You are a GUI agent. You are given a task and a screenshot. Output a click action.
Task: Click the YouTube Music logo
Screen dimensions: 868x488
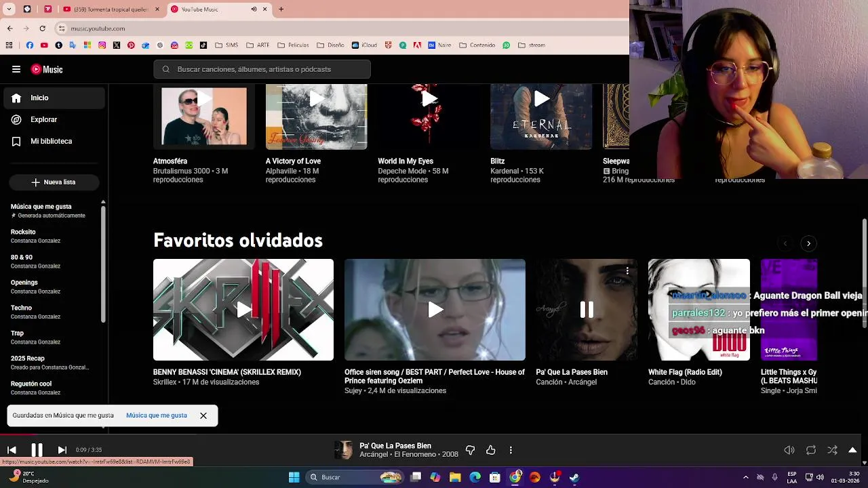pos(47,69)
